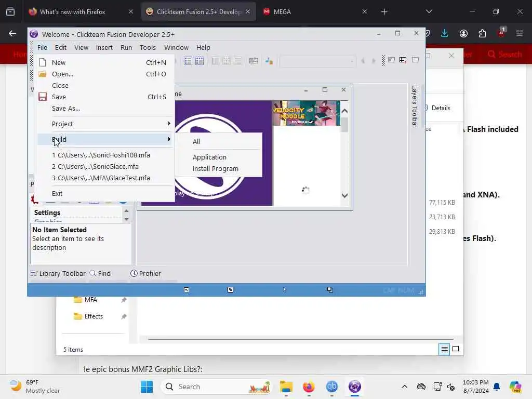Open the Insert menu
Image resolution: width=532 pixels, height=399 pixels.
pyautogui.click(x=104, y=47)
